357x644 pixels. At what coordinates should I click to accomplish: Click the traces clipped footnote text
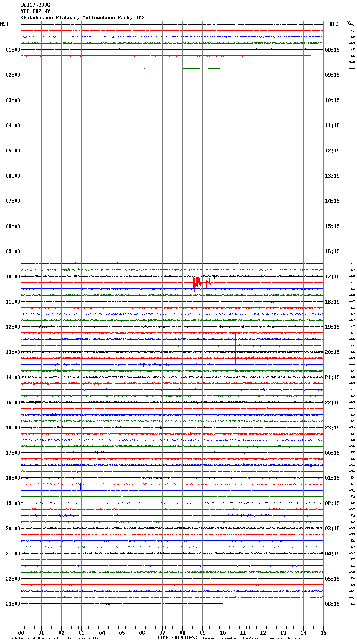pyautogui.click(x=254, y=639)
